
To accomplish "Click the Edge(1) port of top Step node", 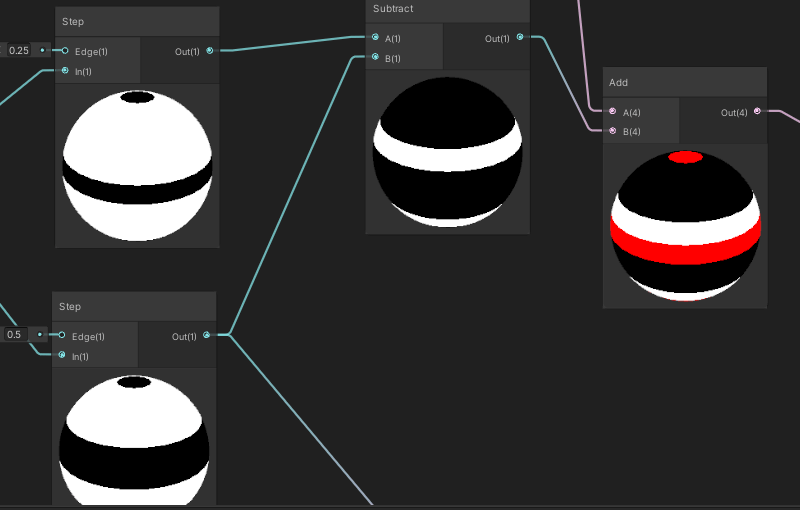I will coord(65,50).
